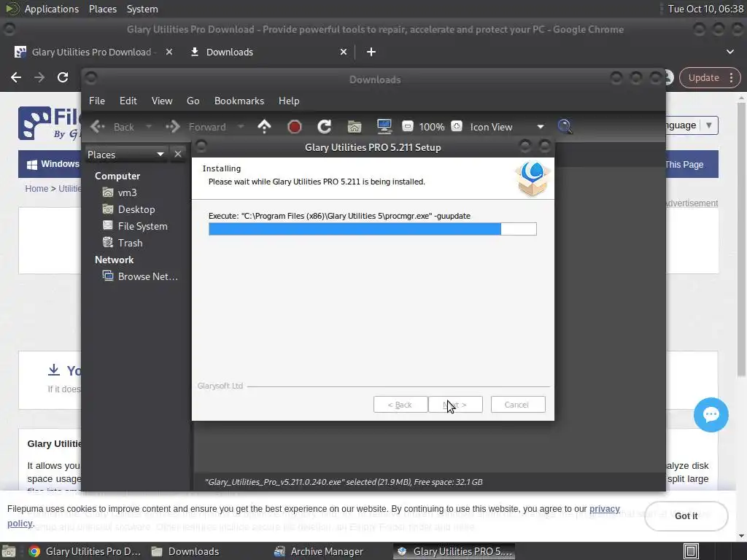Viewport: 747px width, 560px height.
Task: Accept cookies with Got it
Action: pos(686,516)
